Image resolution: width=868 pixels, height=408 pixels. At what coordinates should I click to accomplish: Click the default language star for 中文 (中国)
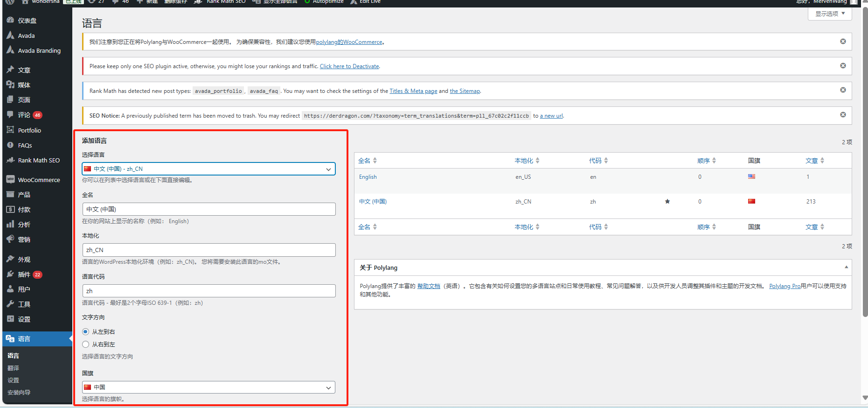(x=667, y=202)
